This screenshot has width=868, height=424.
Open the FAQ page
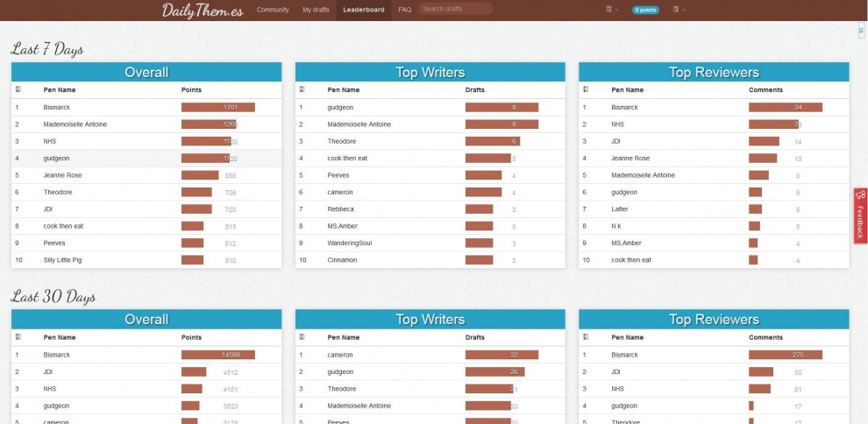pos(405,10)
